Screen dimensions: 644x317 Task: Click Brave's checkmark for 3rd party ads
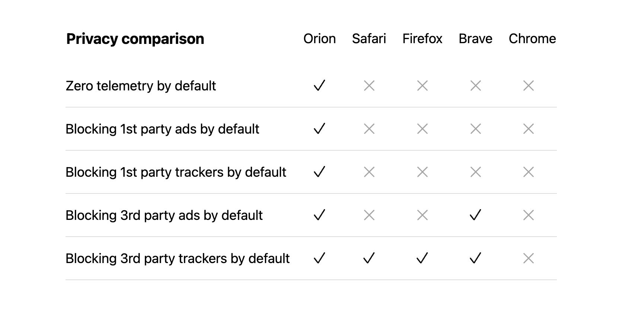(475, 215)
